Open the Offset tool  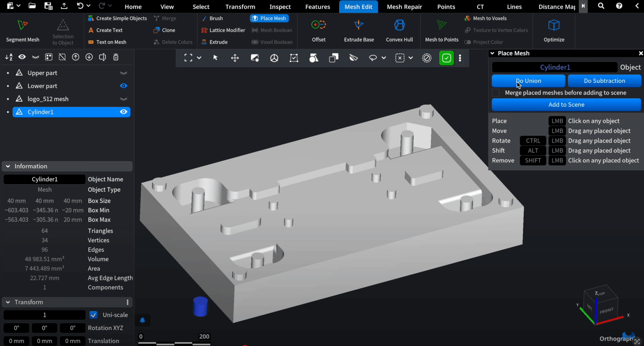click(318, 25)
